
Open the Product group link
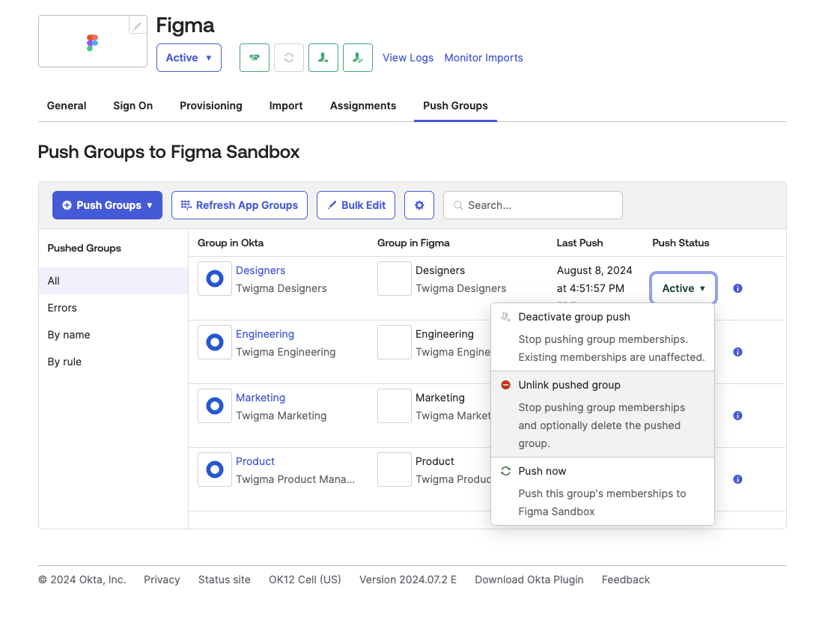tap(255, 461)
